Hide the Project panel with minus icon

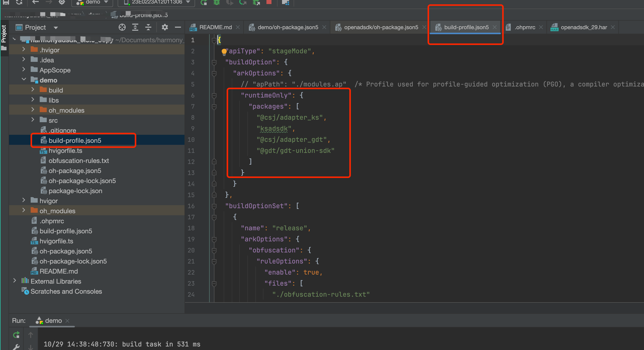(178, 27)
